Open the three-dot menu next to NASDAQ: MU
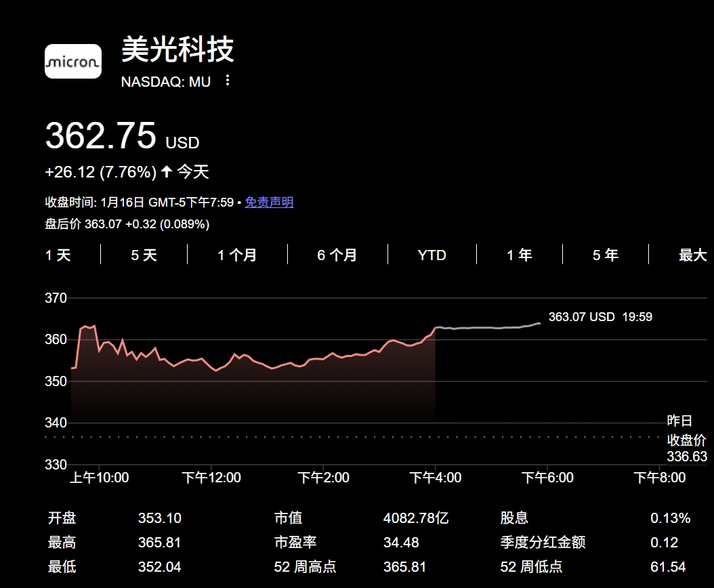 (226, 81)
